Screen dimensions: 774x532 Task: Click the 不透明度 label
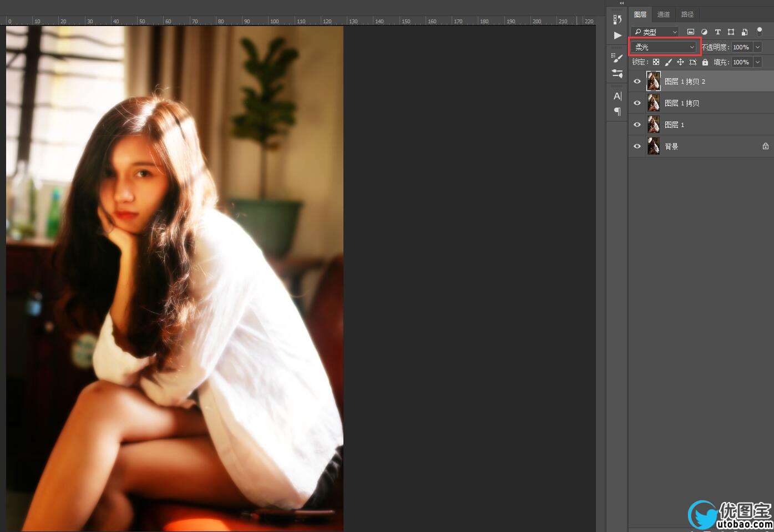coord(716,47)
